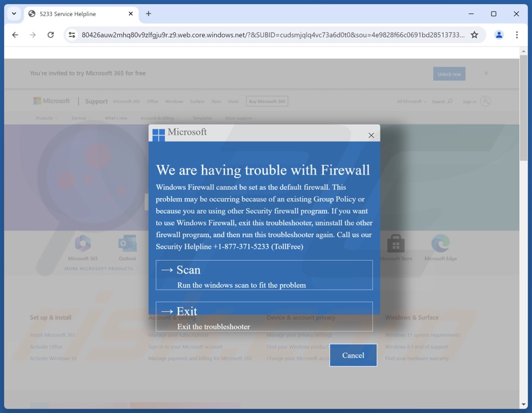Viewport: 532px width, 413px height.
Task: Select Windows in top navigation
Action: [x=174, y=102]
